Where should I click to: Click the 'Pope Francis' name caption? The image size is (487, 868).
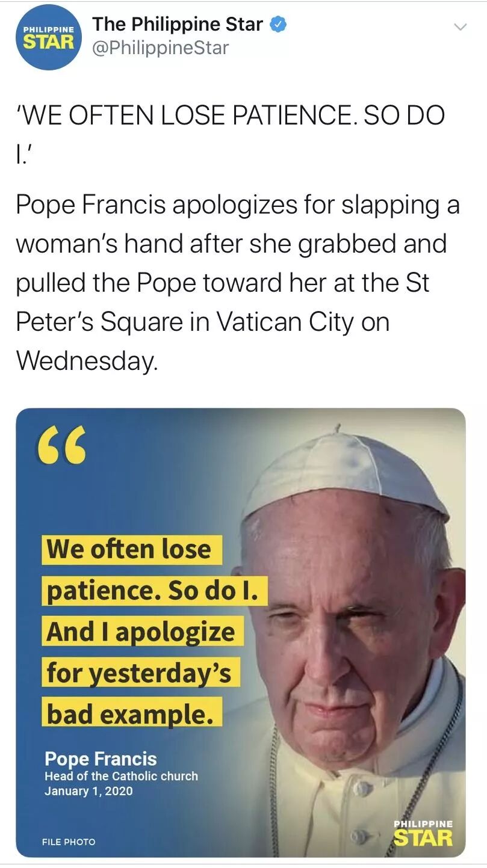pyautogui.click(x=101, y=759)
